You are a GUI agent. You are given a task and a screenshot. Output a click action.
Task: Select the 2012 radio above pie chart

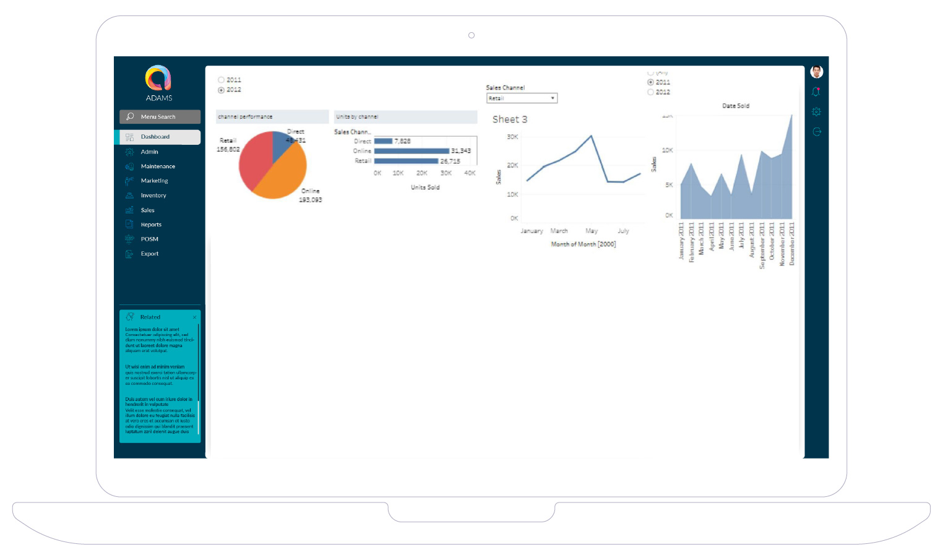(x=221, y=90)
